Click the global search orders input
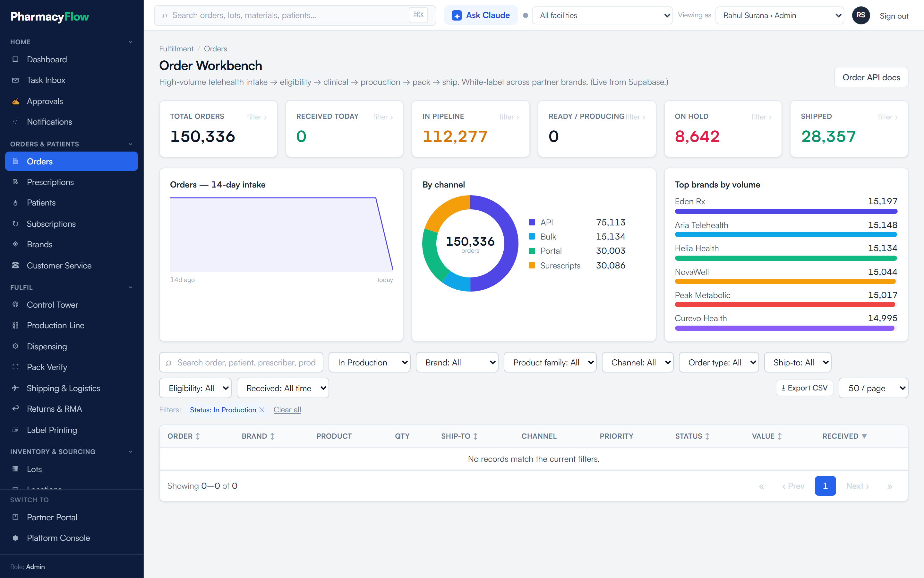This screenshot has height=578, width=924. click(x=295, y=15)
